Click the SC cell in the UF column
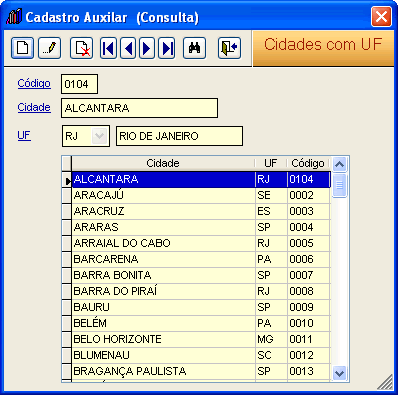 point(271,355)
